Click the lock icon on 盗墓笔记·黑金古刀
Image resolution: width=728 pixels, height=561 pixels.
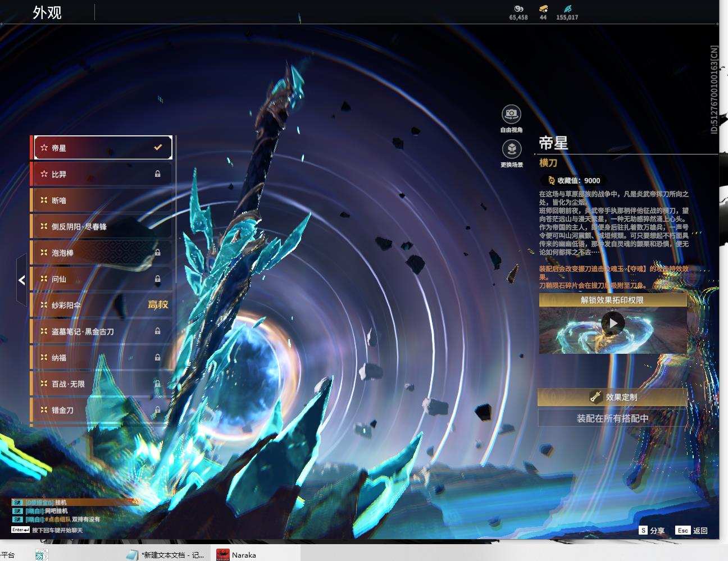(x=158, y=331)
